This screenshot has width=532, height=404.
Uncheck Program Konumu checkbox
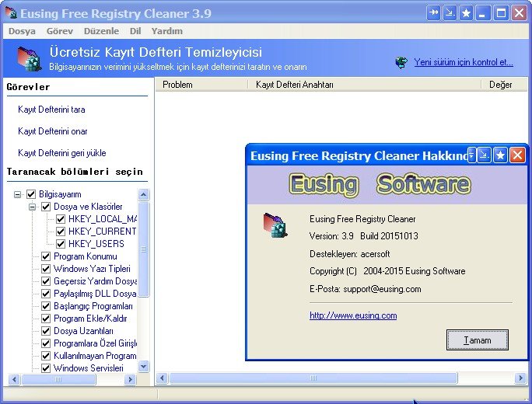pos(46,256)
